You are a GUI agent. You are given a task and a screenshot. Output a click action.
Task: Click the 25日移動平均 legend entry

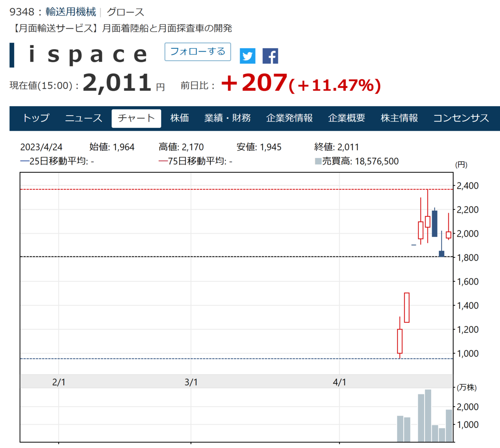pos(57,161)
